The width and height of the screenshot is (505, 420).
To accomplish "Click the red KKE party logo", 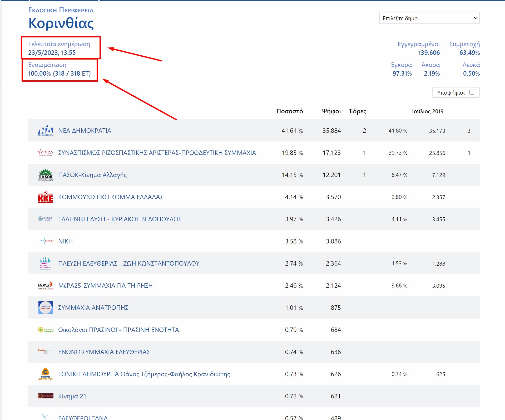I will coord(45,197).
